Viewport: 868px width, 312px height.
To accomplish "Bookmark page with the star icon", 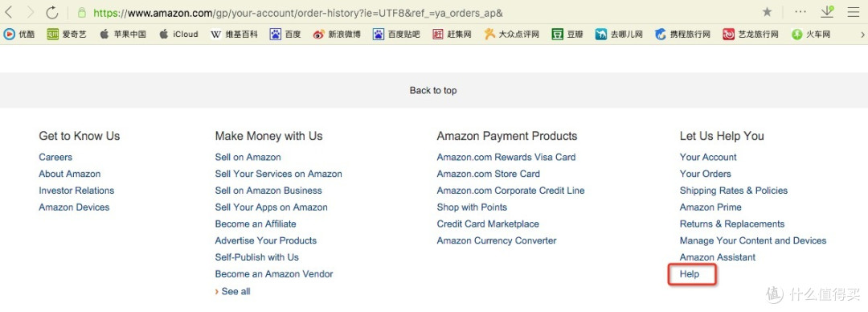I will (x=767, y=12).
